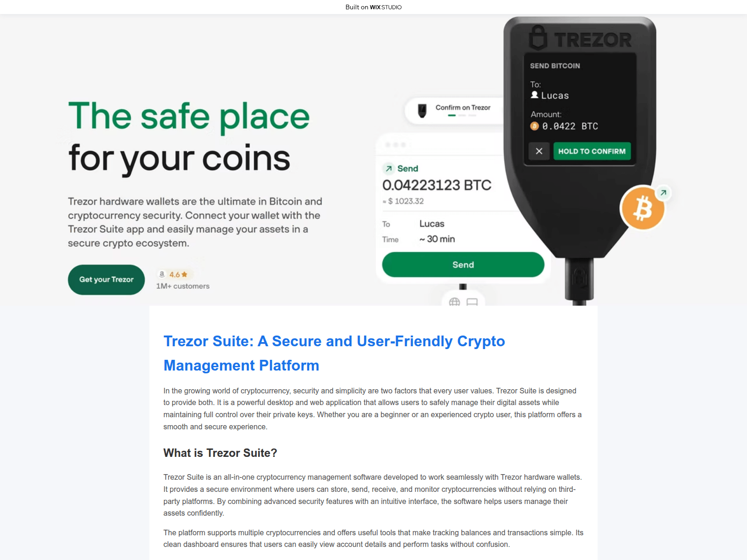Click the Get your Trezor button
Screen dimensions: 747x560
pyautogui.click(x=106, y=280)
